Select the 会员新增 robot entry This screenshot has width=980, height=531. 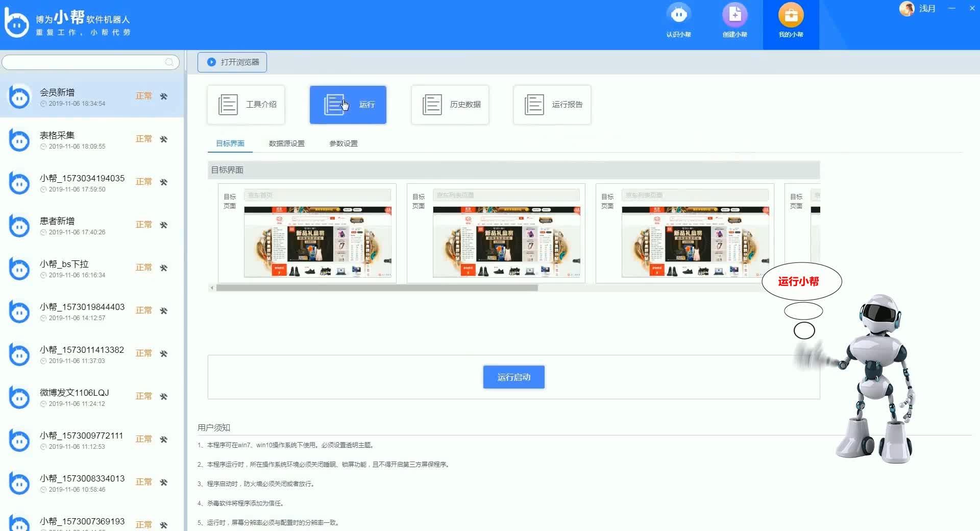(92, 96)
